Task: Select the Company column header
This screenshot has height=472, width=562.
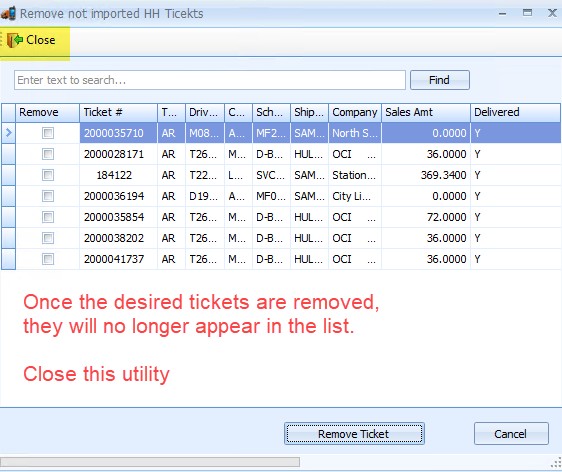Action: point(355,113)
